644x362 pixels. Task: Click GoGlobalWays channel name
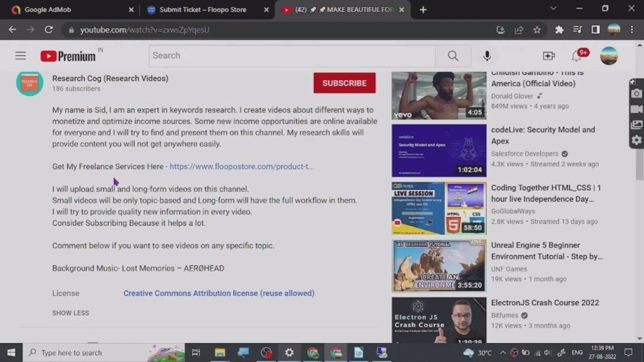coord(513,211)
